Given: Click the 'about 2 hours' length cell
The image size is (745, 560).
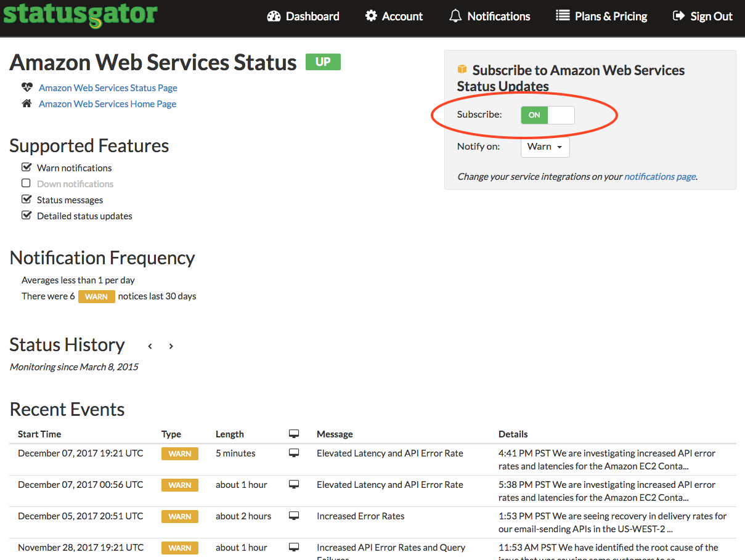Looking at the screenshot, I should [243, 516].
